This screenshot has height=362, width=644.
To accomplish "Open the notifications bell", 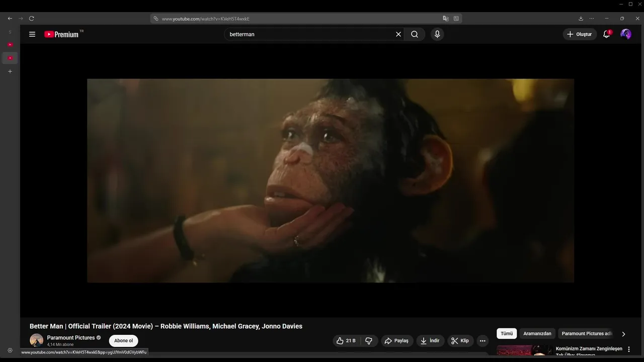I will (607, 34).
